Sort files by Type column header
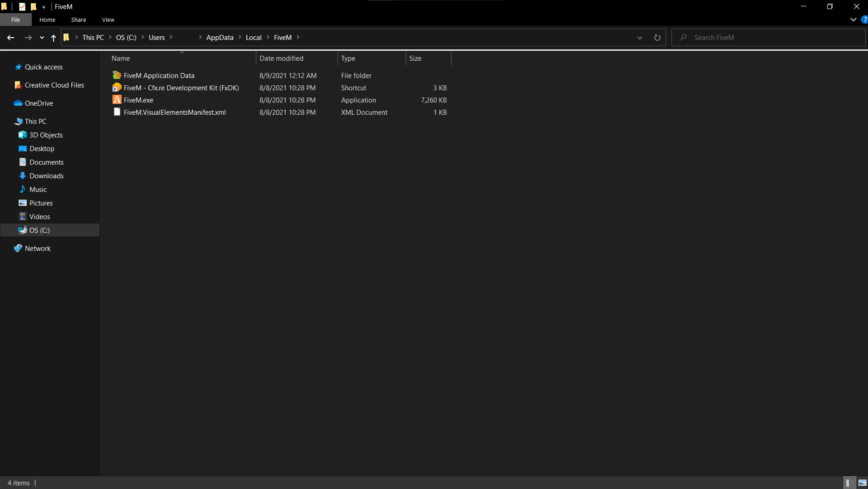868x489 pixels. (x=372, y=58)
